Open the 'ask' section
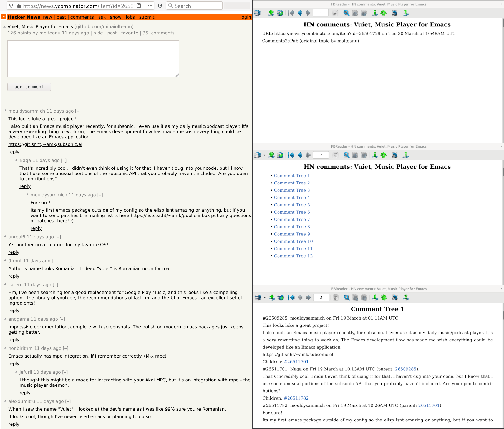The image size is (504, 429). tap(102, 17)
